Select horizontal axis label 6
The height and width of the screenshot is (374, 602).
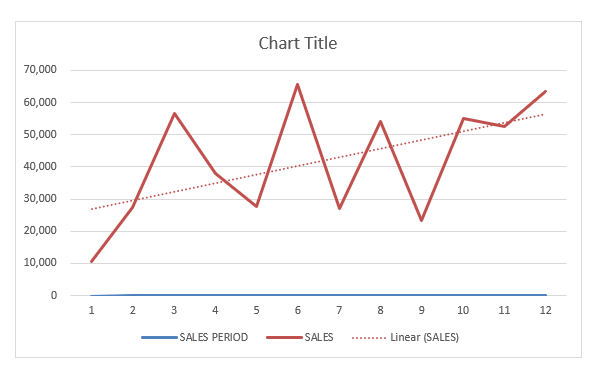(298, 310)
